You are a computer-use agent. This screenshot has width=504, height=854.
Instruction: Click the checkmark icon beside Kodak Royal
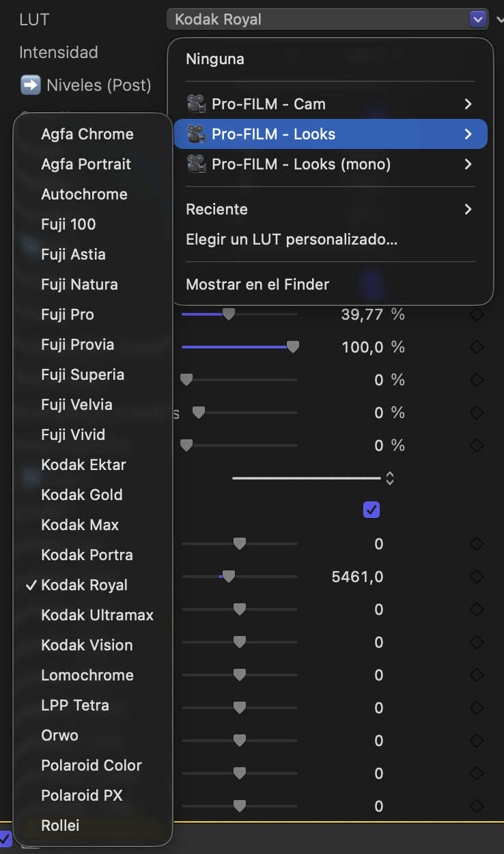pos(31,585)
